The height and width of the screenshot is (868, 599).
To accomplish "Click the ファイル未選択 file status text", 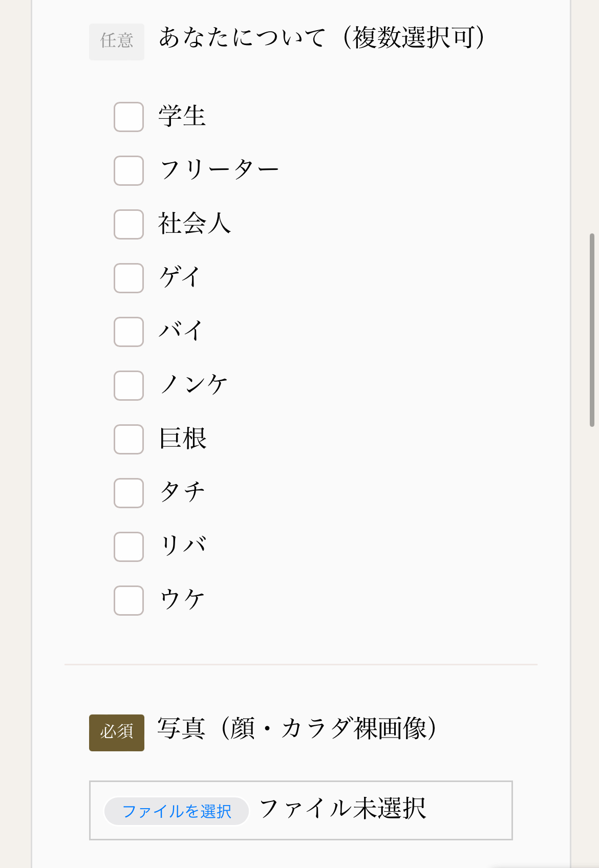I will coord(343,810).
